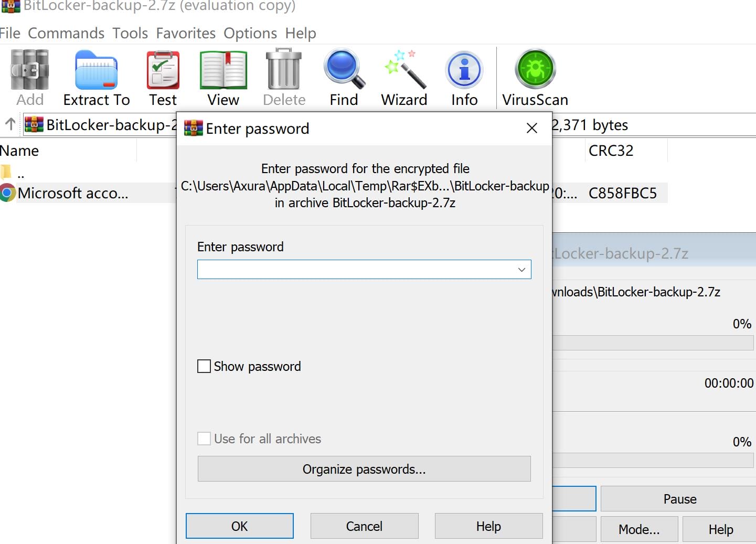756x544 pixels.
Task: Click the WinRAR icon in address bar
Action: (34, 124)
